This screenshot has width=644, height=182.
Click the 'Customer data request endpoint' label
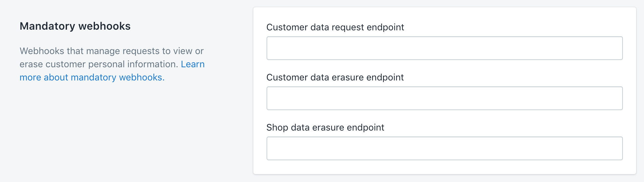click(335, 27)
